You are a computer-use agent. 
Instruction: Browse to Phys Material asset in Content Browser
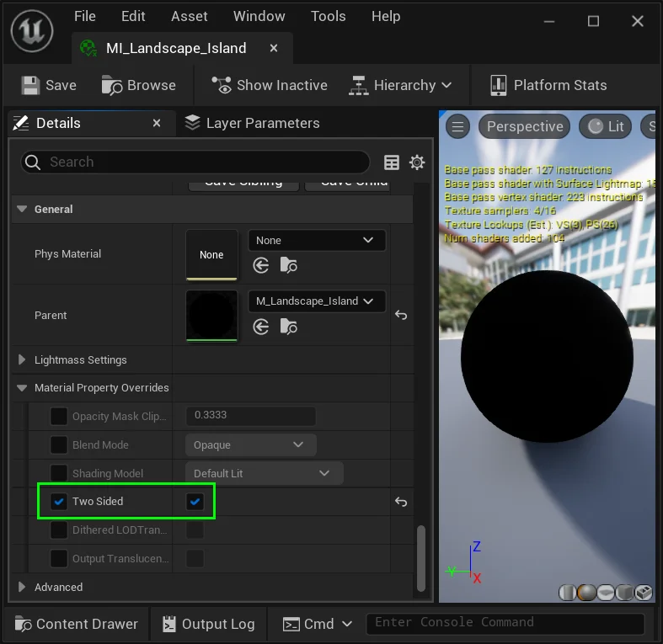(x=288, y=266)
